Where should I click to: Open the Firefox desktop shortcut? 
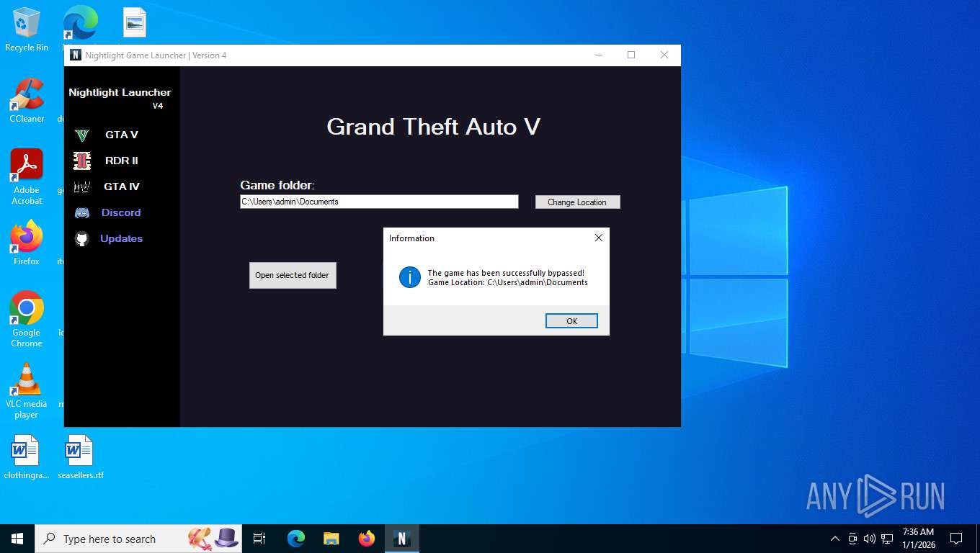pyautogui.click(x=27, y=243)
